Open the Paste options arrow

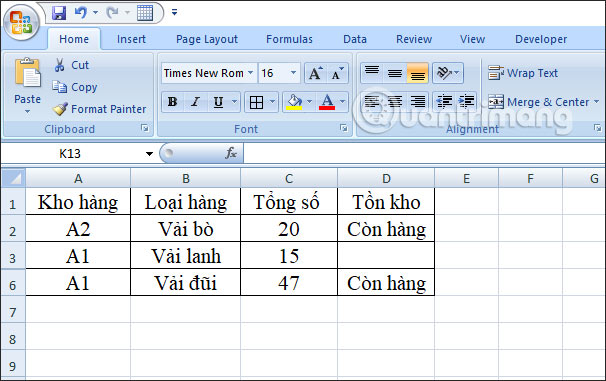click(27, 112)
